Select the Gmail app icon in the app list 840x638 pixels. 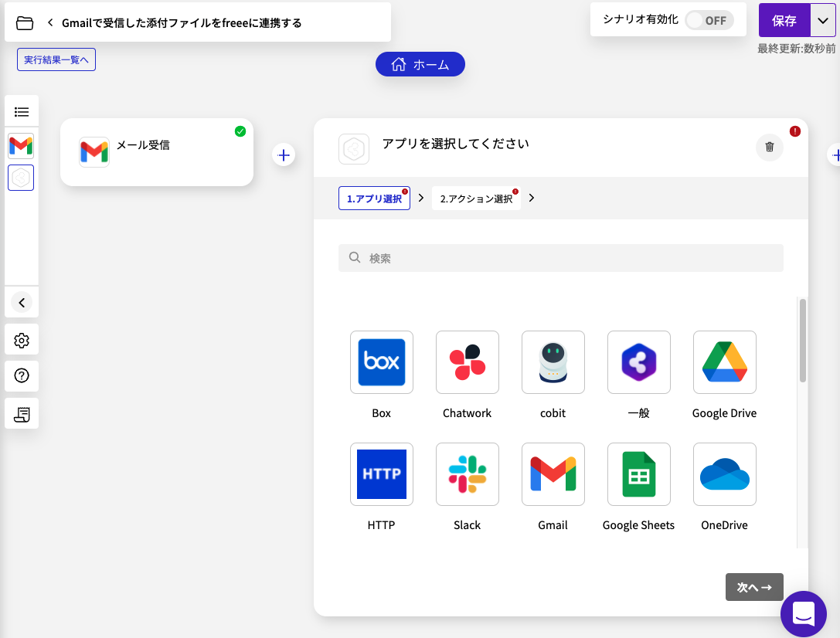(553, 474)
